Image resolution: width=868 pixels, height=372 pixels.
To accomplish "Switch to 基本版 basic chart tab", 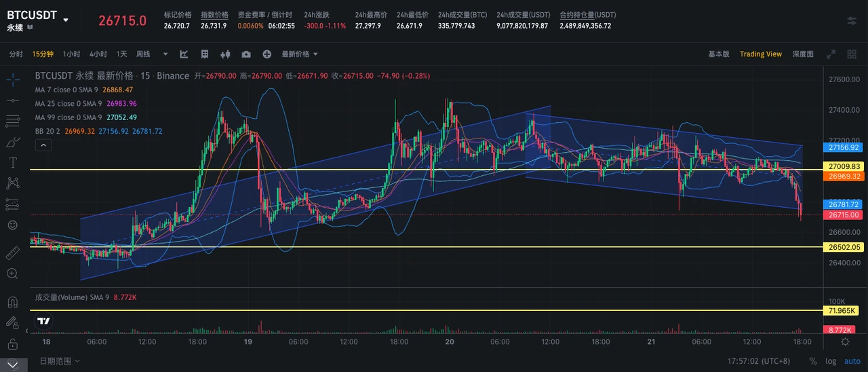I will click(x=719, y=54).
